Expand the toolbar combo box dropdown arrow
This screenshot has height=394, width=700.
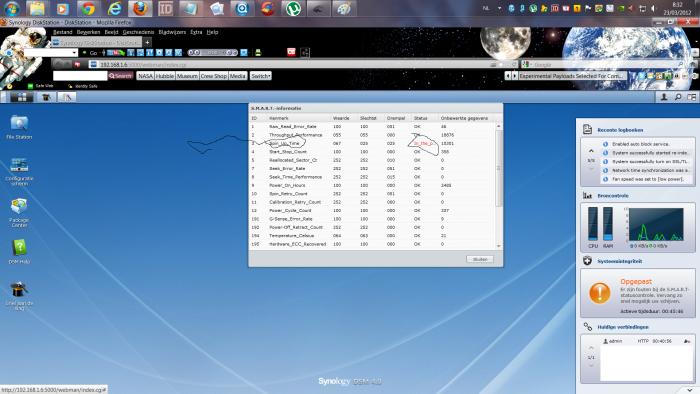(75, 53)
